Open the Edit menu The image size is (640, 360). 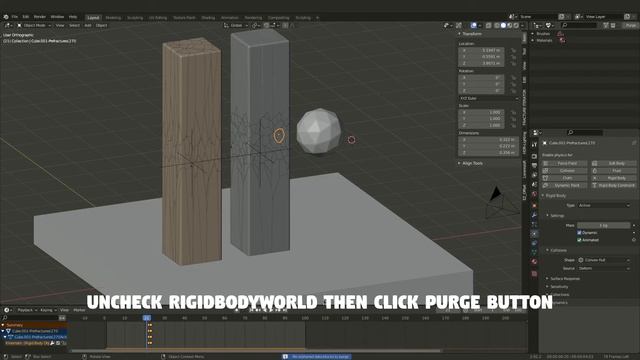(x=26, y=17)
